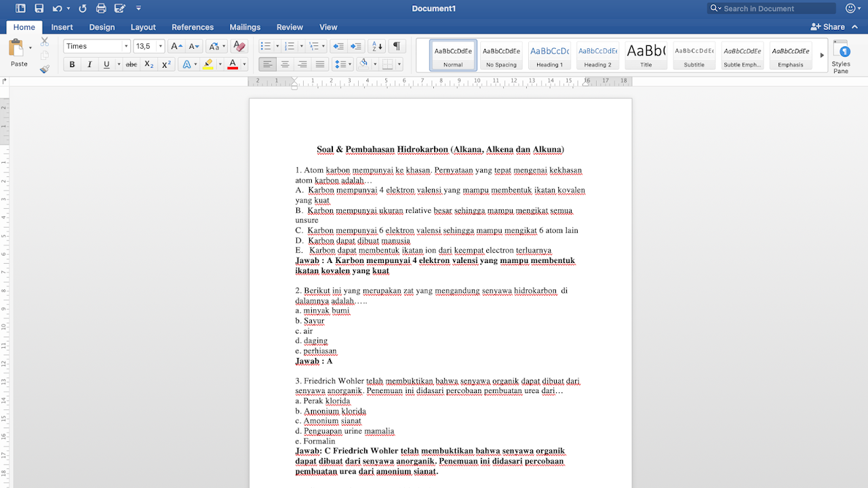This screenshot has width=868, height=488.
Task: Increase paragraph indent
Action: [355, 46]
